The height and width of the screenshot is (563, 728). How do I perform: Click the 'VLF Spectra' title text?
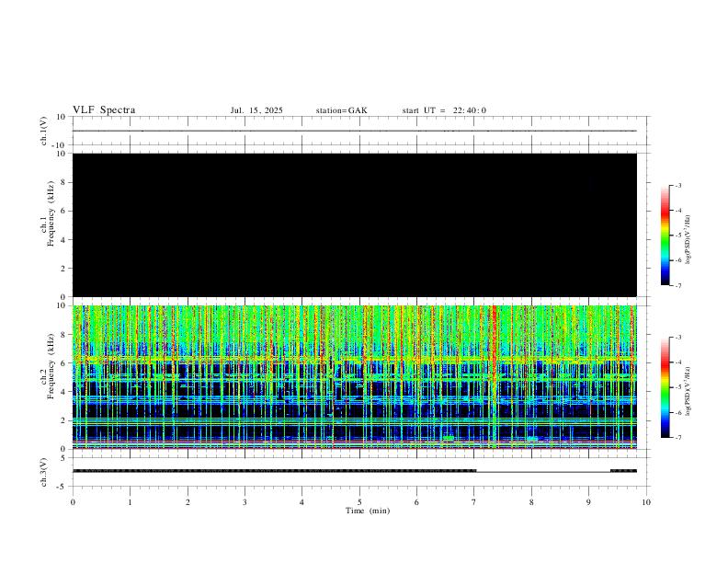[104, 110]
